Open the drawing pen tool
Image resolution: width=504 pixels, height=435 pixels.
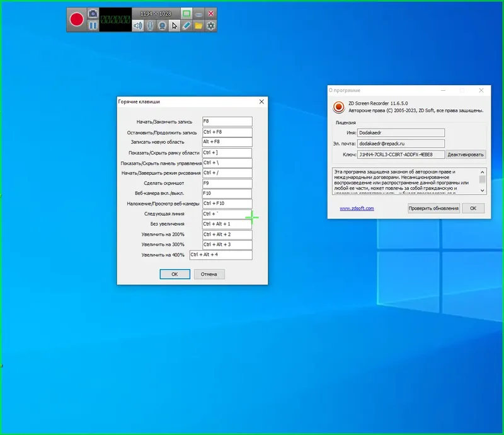click(186, 26)
